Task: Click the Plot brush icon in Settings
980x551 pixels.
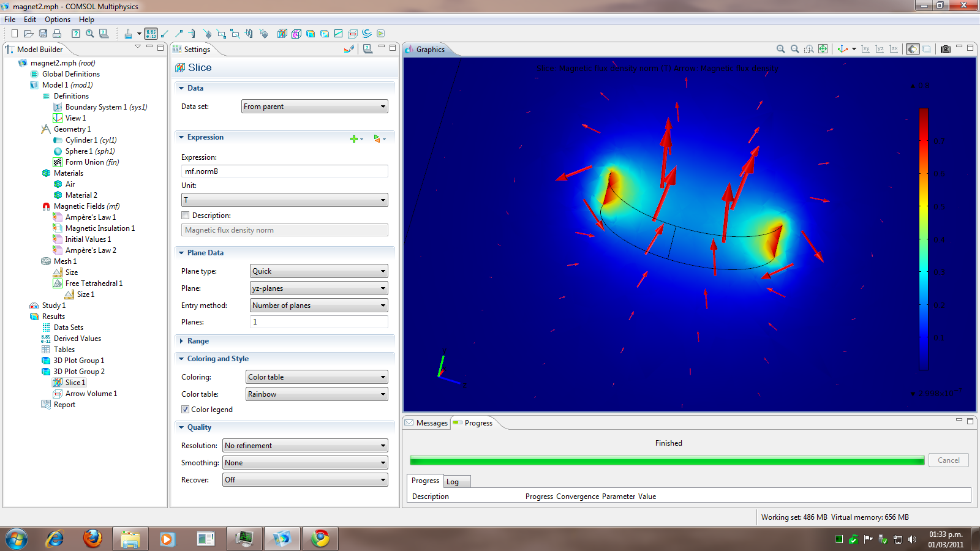Action: 349,49
